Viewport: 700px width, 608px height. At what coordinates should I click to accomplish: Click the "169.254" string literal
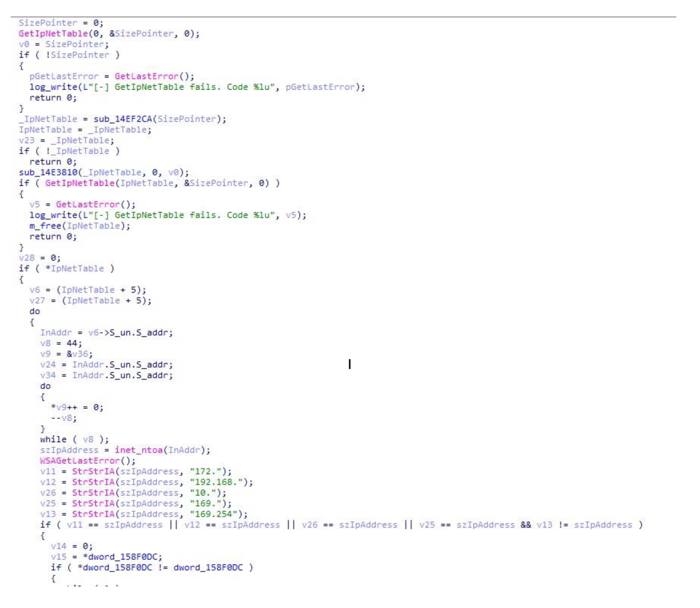point(214,514)
